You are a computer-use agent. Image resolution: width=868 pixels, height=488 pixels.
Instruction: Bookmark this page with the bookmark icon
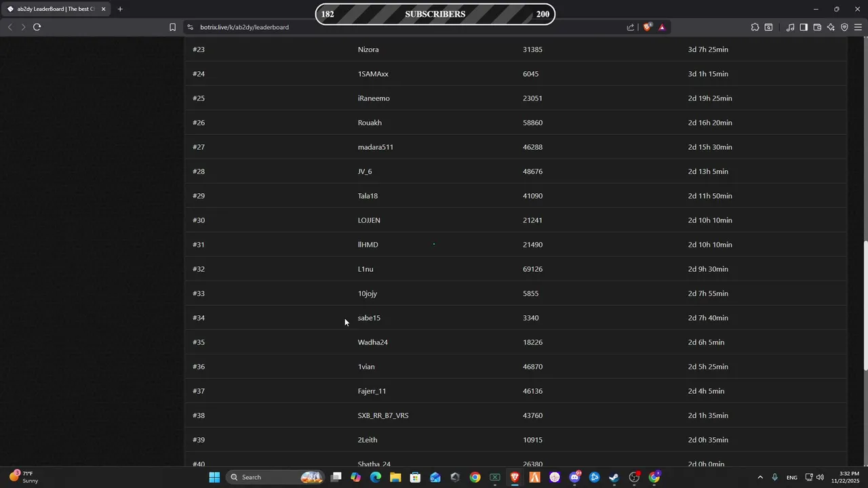172,27
